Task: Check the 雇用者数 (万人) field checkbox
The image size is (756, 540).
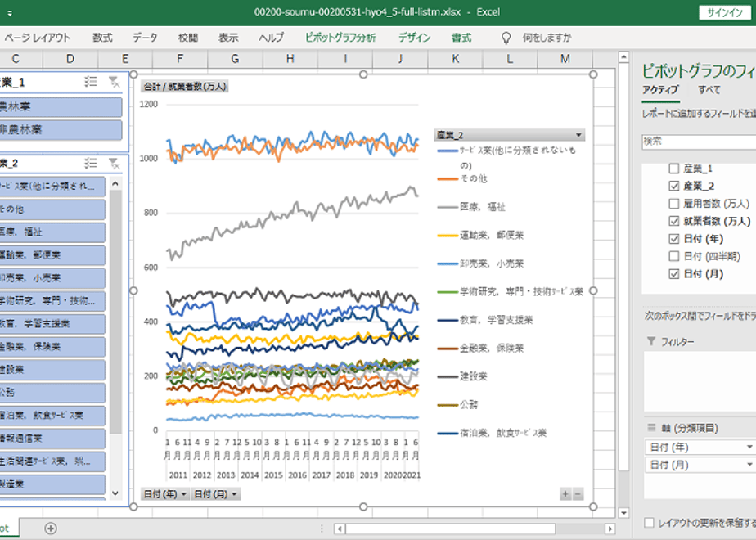Action: (674, 204)
